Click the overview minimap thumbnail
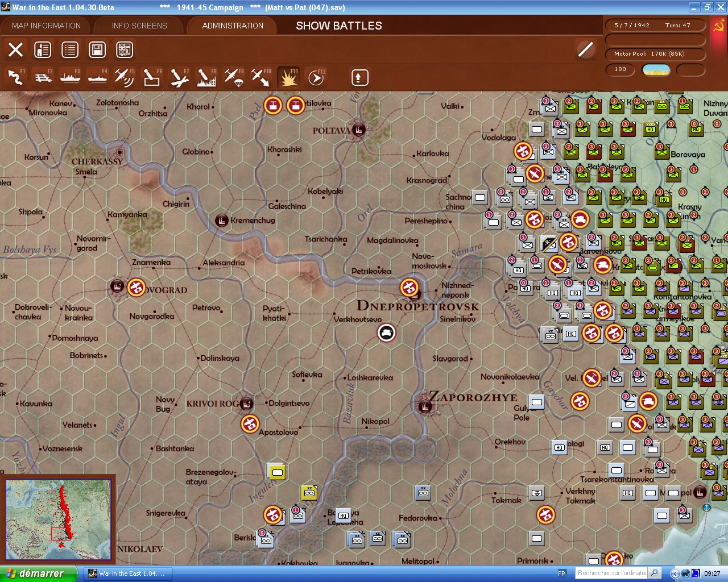 57,519
